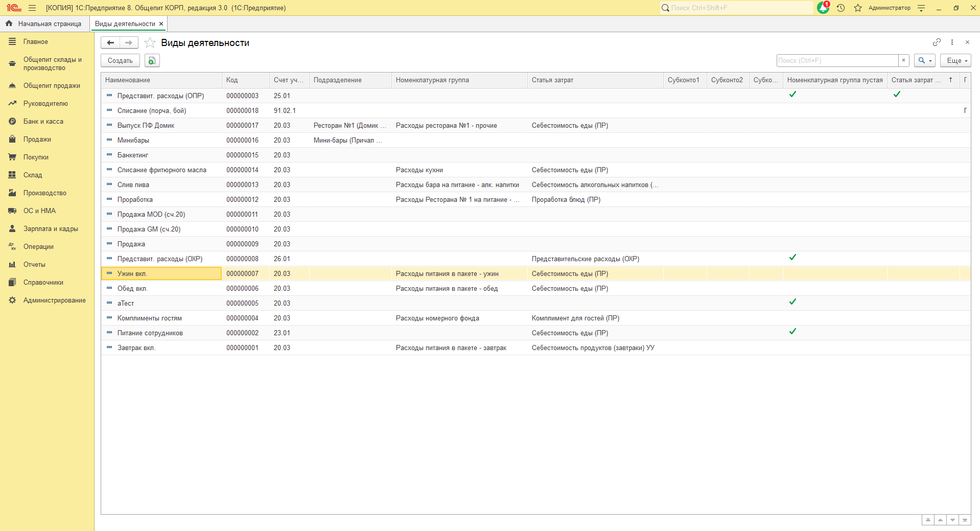The height and width of the screenshot is (531, 980).
Task: Open Руководителю section in sidebar
Action: point(45,103)
